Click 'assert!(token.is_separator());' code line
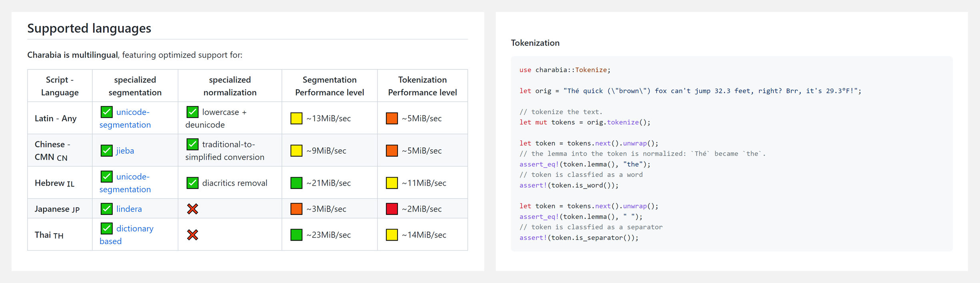 [579, 237]
